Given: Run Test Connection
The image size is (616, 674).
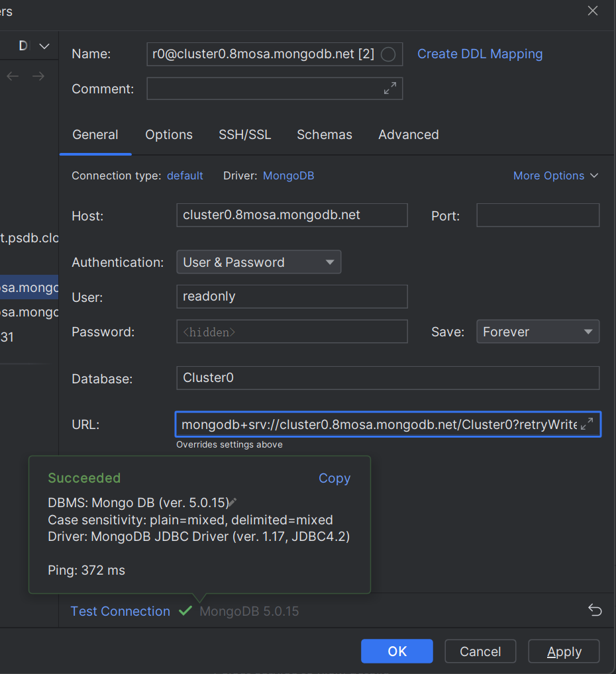Looking at the screenshot, I should [x=120, y=611].
